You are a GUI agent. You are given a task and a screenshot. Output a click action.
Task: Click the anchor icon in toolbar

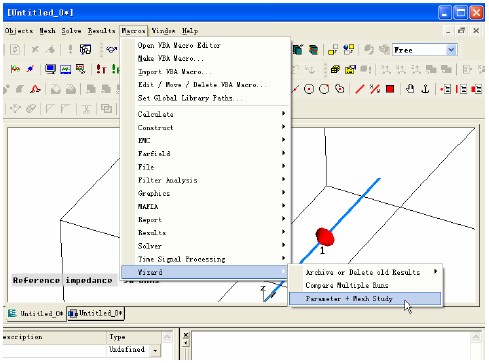[425, 89]
